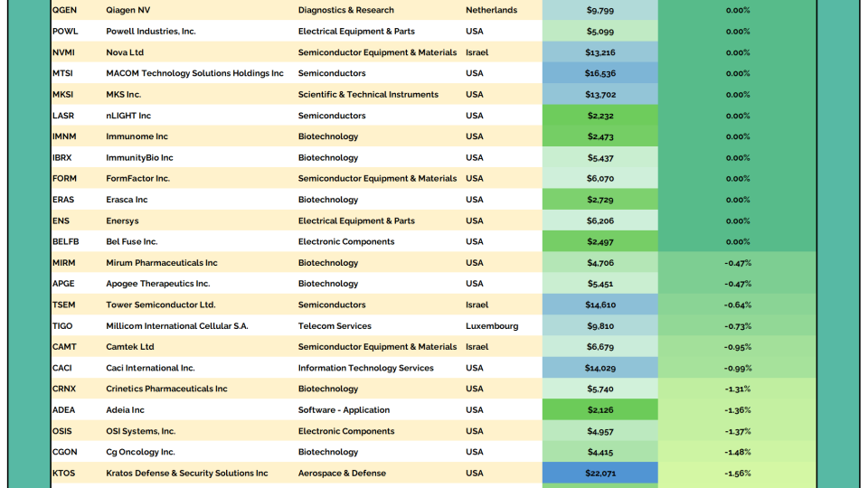Click MACOM Technology Solutions Holdings Inc
Screen dimensions: 868x488
[194, 73]
